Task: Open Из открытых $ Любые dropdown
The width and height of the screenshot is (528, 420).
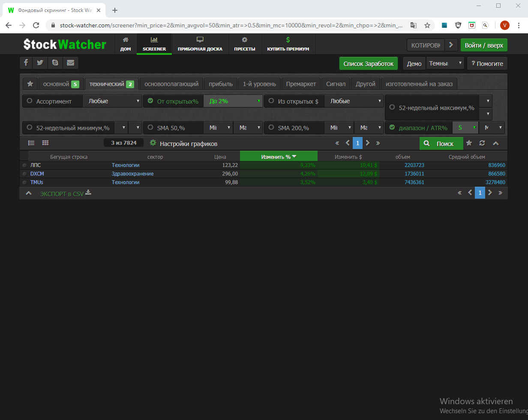Action: [354, 101]
